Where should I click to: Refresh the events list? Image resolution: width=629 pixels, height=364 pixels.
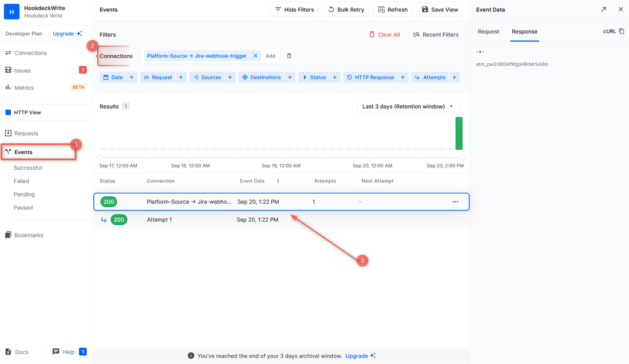(392, 9)
